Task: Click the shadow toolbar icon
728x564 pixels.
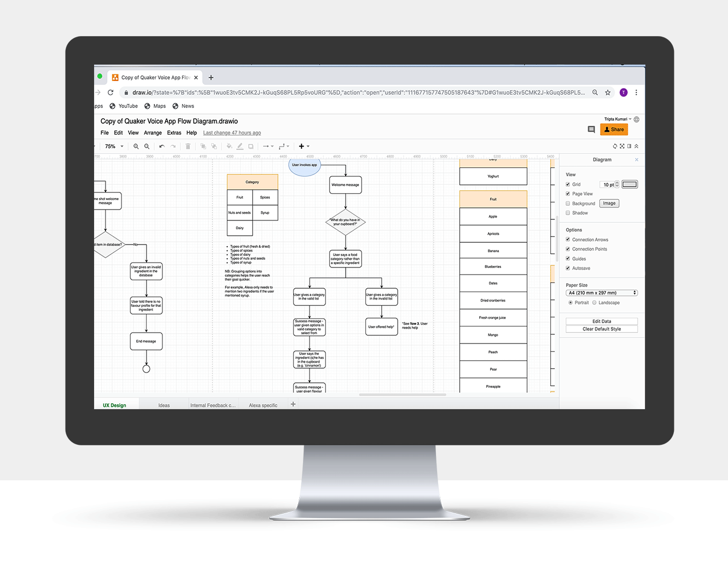Action: (x=251, y=147)
